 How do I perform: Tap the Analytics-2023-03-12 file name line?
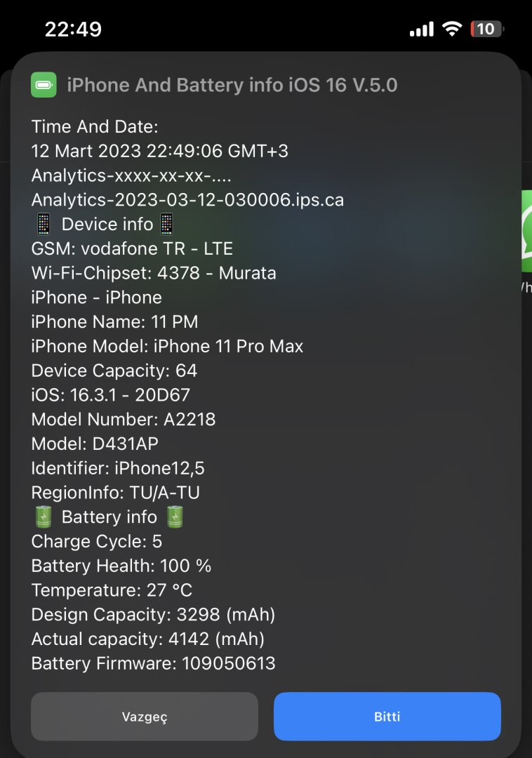click(x=187, y=199)
